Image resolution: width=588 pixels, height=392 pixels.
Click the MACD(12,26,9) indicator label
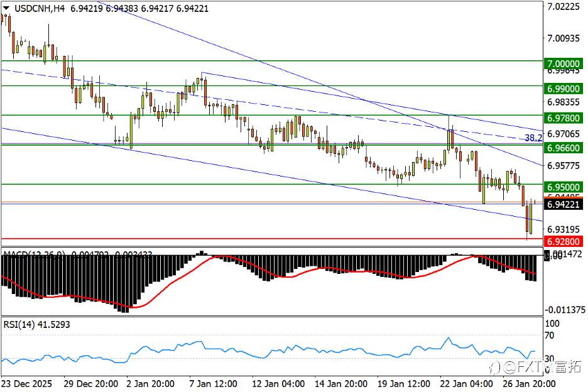(x=34, y=254)
